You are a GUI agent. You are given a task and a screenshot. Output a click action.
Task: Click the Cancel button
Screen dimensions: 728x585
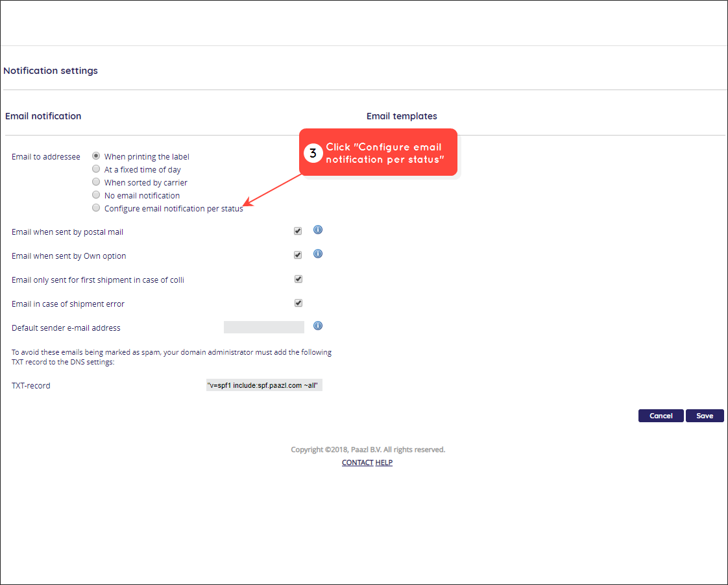tap(661, 416)
